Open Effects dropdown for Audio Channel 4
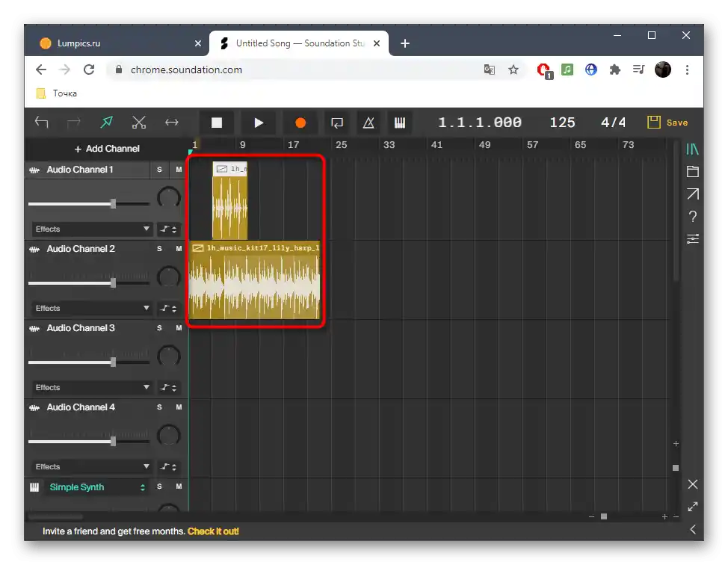728x565 pixels. [x=92, y=466]
